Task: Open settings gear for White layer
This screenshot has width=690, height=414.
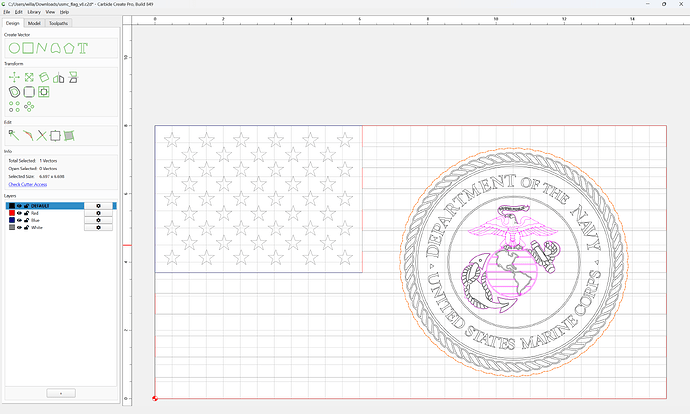Action: click(98, 227)
